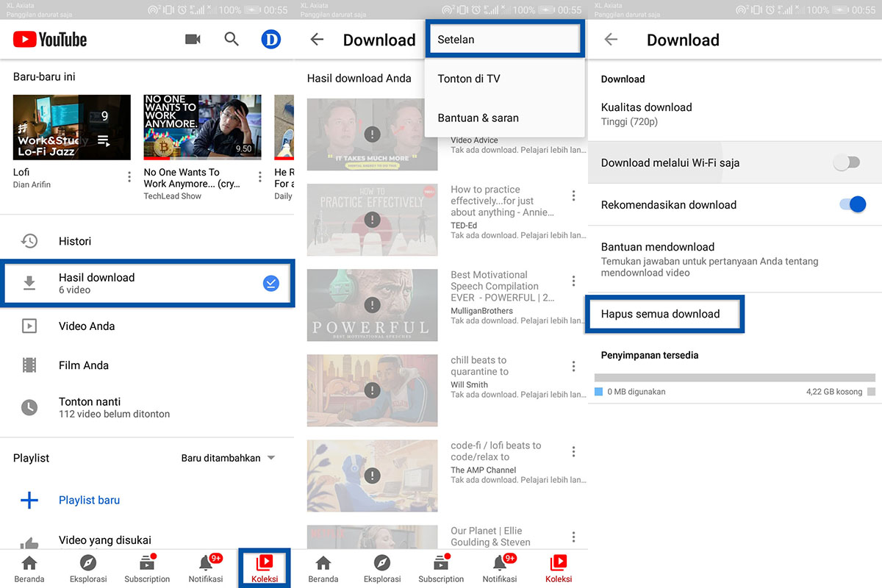This screenshot has width=882, height=588.
Task: Select Bantuan & saran menu entry
Action: [x=478, y=118]
